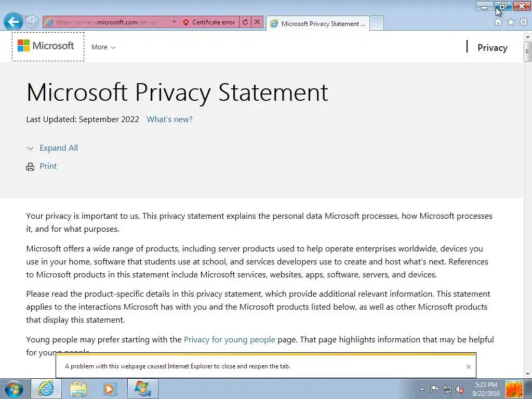The width and height of the screenshot is (532, 399).
Task: Dismiss the tab recovery notification bar
Action: (x=468, y=366)
